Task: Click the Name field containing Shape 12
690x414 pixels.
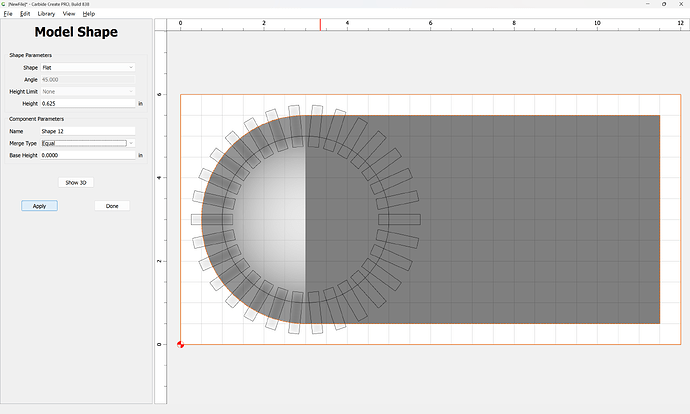Action: 87,131
